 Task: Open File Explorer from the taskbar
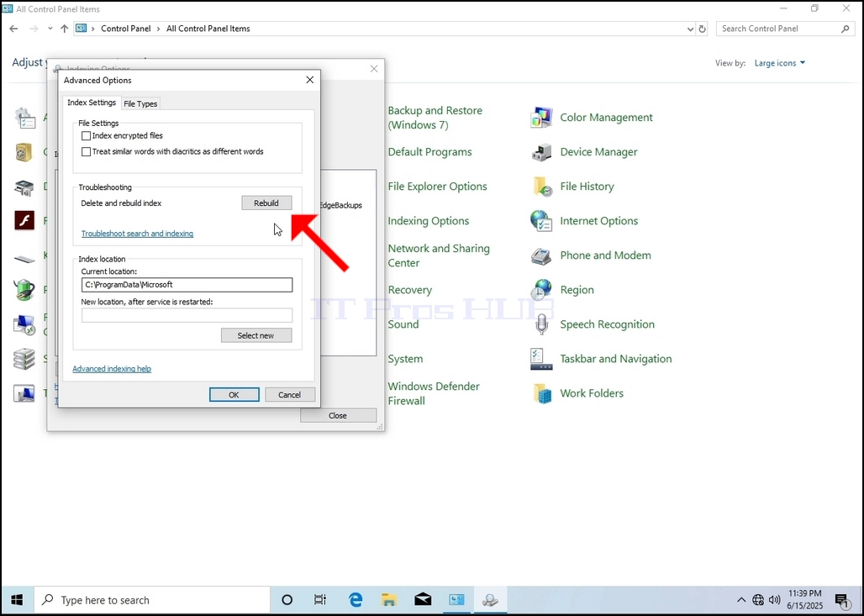(389, 600)
